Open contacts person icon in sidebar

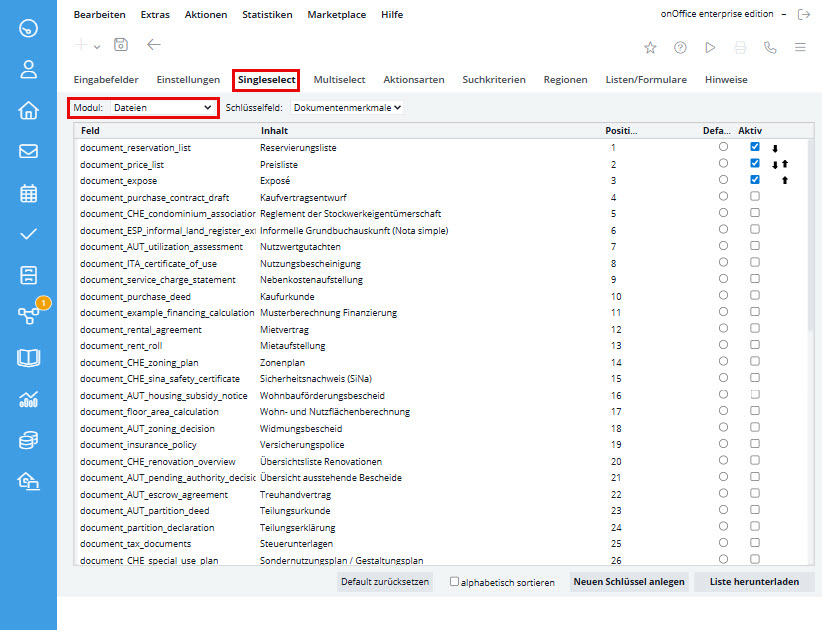(x=28, y=69)
